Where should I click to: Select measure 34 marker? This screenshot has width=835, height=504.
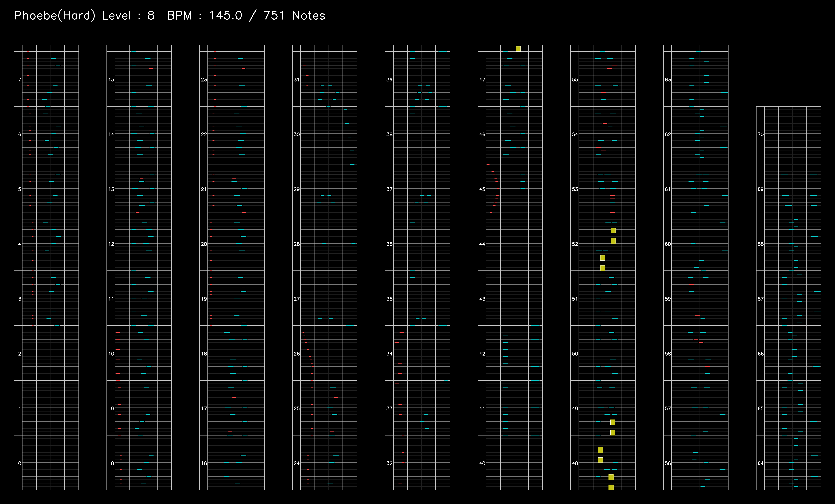click(x=390, y=354)
